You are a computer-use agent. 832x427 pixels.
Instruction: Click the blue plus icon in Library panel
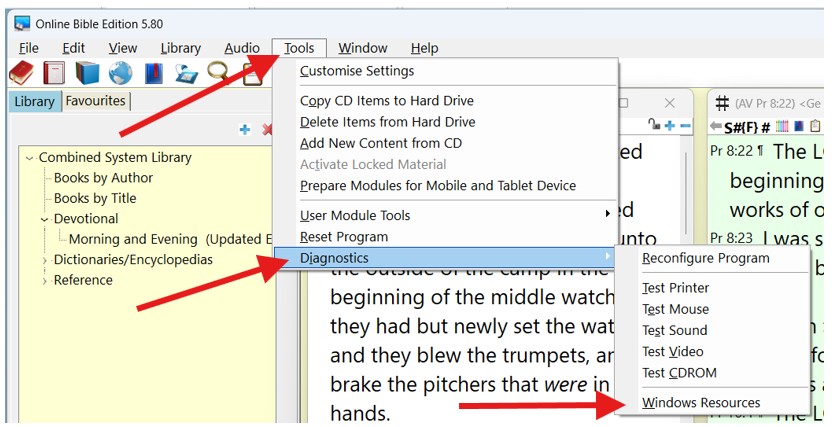pyautogui.click(x=245, y=129)
